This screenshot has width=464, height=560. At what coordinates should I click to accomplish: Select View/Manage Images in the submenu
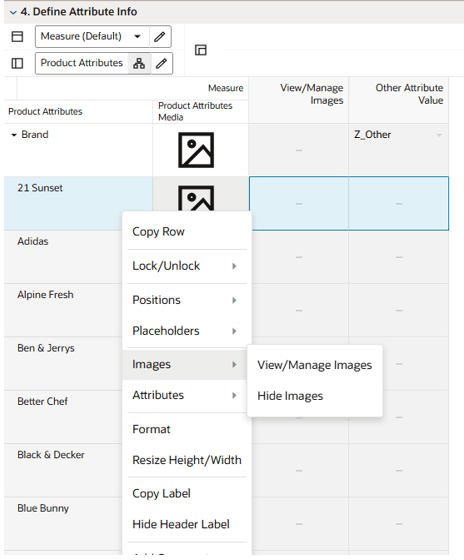coord(315,365)
